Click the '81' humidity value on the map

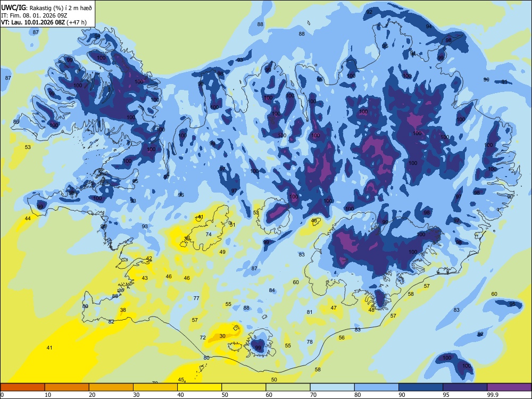[x=310, y=312]
